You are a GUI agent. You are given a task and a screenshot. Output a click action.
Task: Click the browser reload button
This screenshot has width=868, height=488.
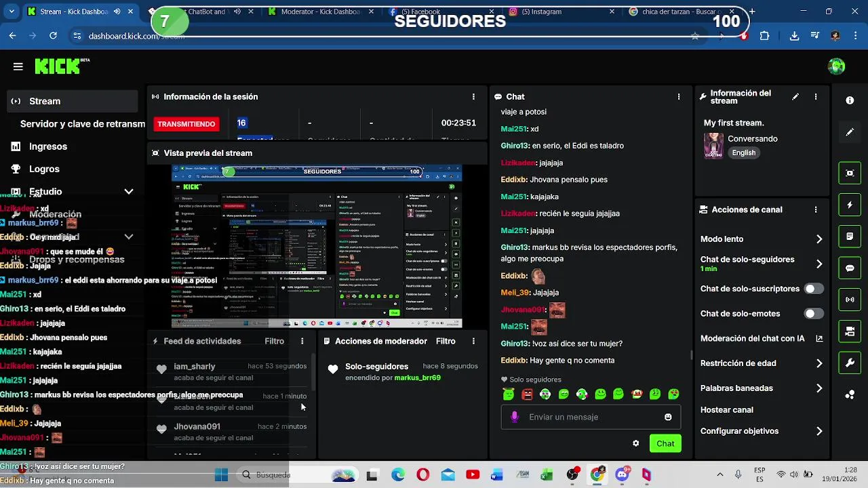pos(52,36)
